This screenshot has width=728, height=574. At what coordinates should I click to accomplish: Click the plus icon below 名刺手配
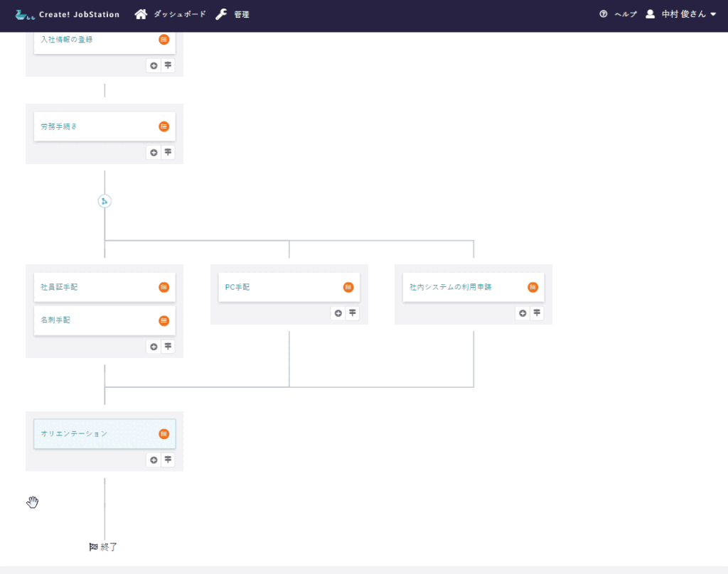[x=154, y=347]
